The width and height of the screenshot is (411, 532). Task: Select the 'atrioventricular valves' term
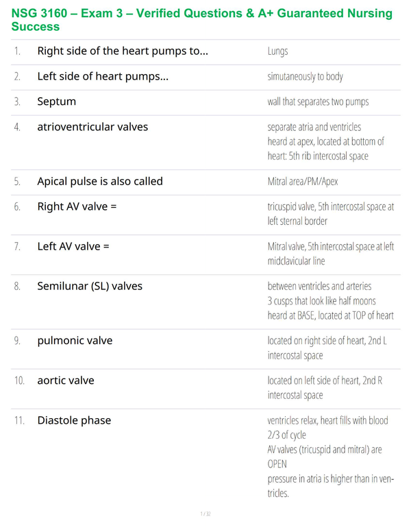coord(92,127)
